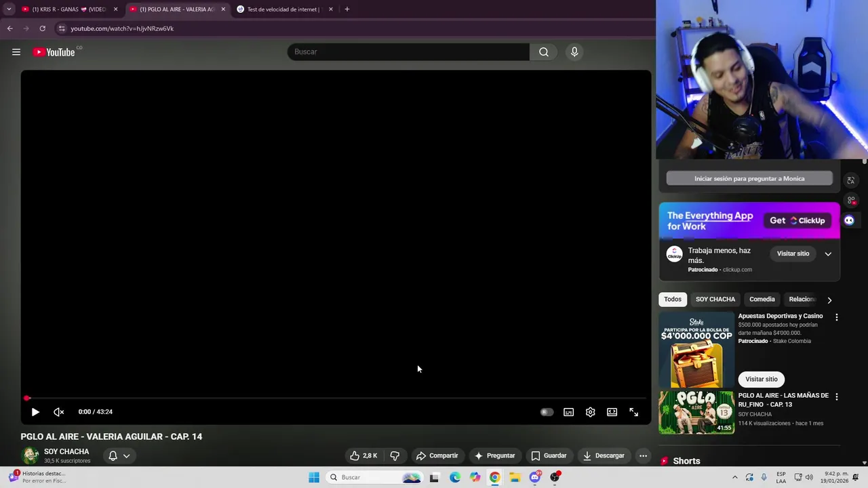The width and height of the screenshot is (868, 488).
Task: Click Visitar sitio for Stake ad
Action: (762, 379)
